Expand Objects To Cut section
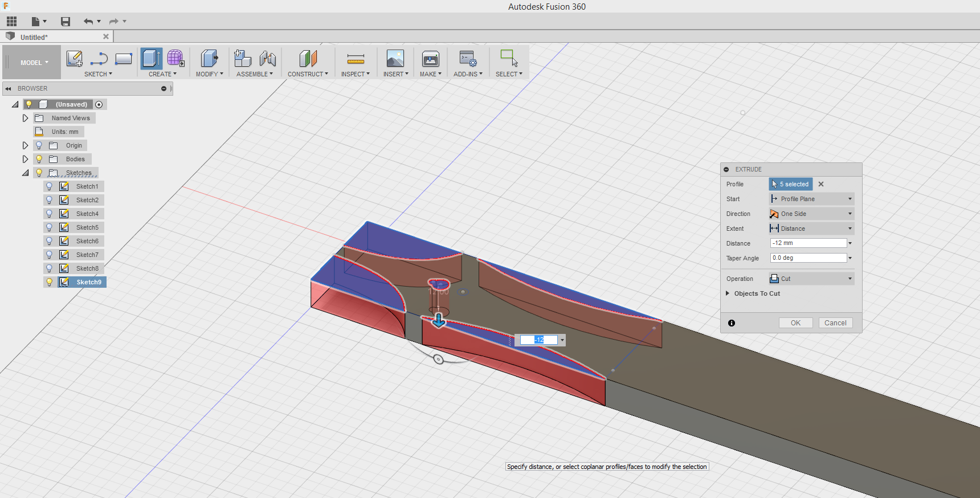The image size is (980, 498). [x=728, y=293]
